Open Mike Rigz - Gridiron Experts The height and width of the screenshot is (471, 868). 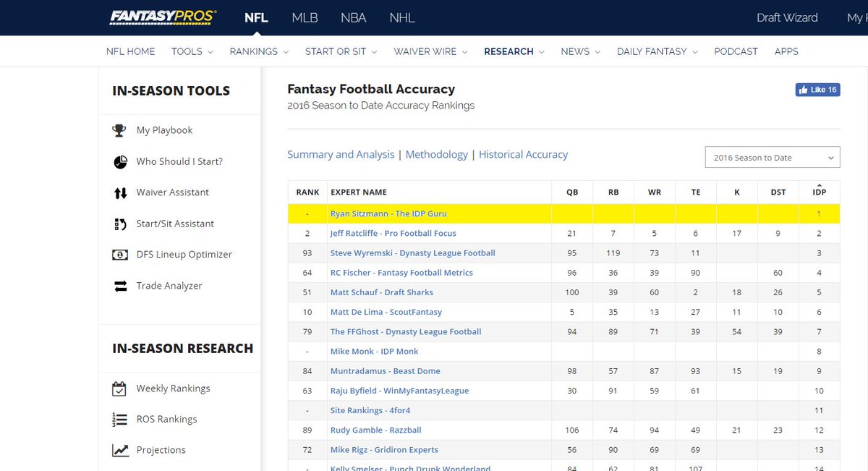(384, 449)
